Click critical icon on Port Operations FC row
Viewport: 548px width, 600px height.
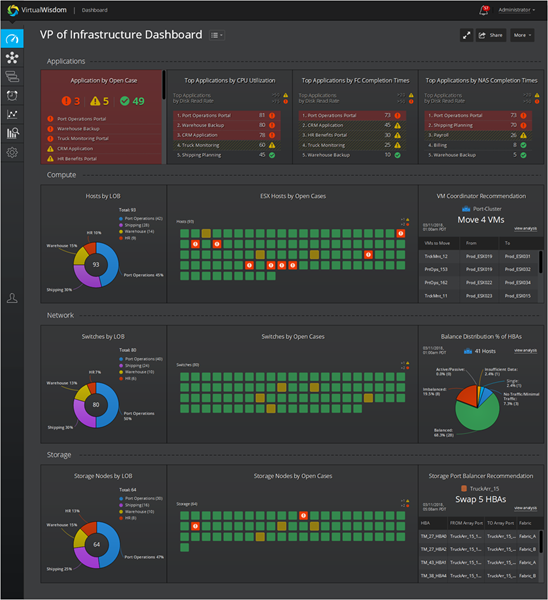(398, 115)
